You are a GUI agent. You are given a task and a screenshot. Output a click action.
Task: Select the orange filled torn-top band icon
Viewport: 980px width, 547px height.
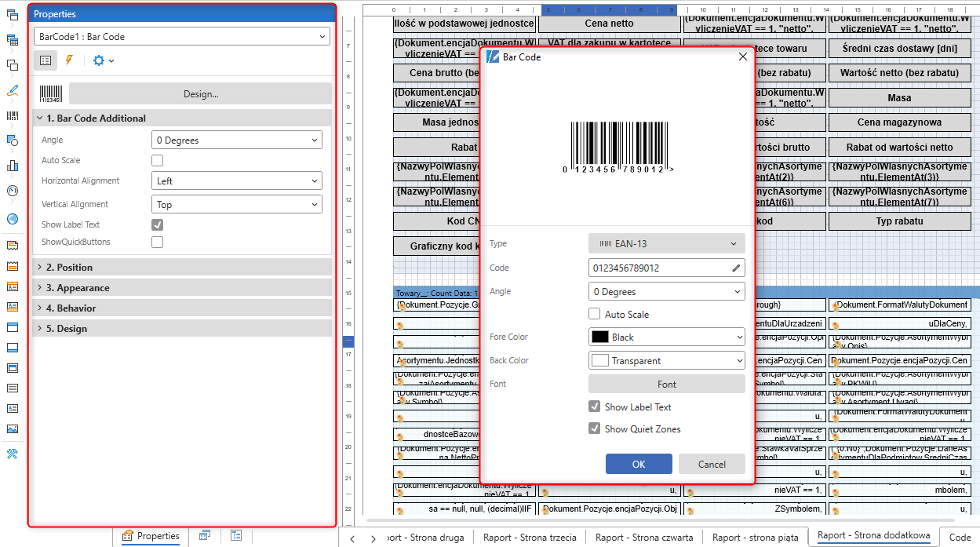tap(13, 266)
